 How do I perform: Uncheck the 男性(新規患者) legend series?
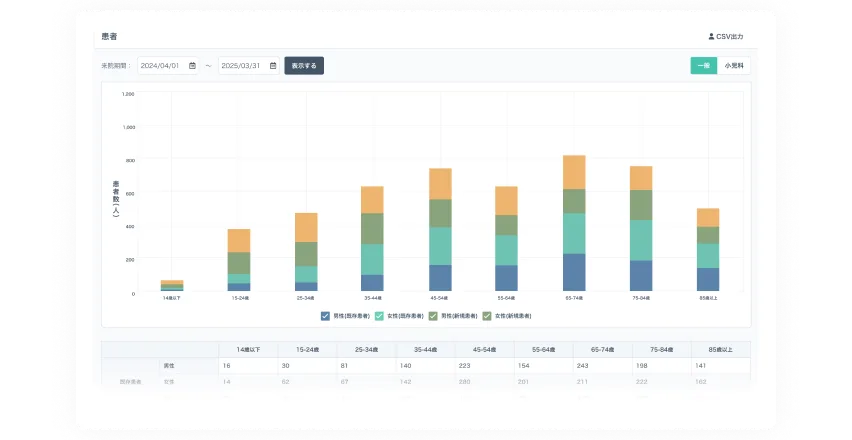pos(433,316)
